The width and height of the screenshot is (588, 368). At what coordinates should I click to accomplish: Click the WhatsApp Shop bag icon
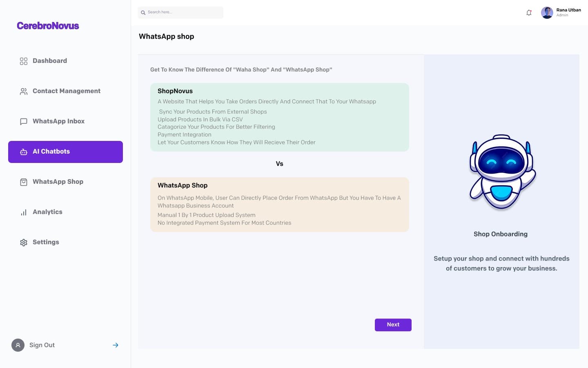point(24,182)
